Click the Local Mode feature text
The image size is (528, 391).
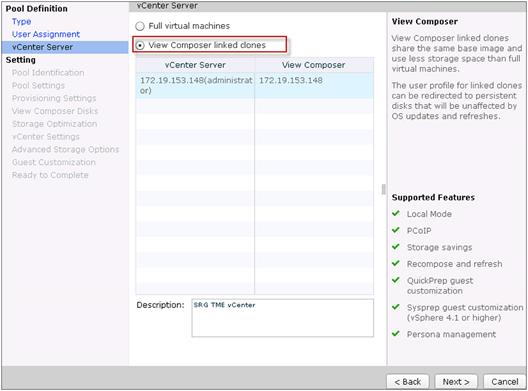pos(429,214)
